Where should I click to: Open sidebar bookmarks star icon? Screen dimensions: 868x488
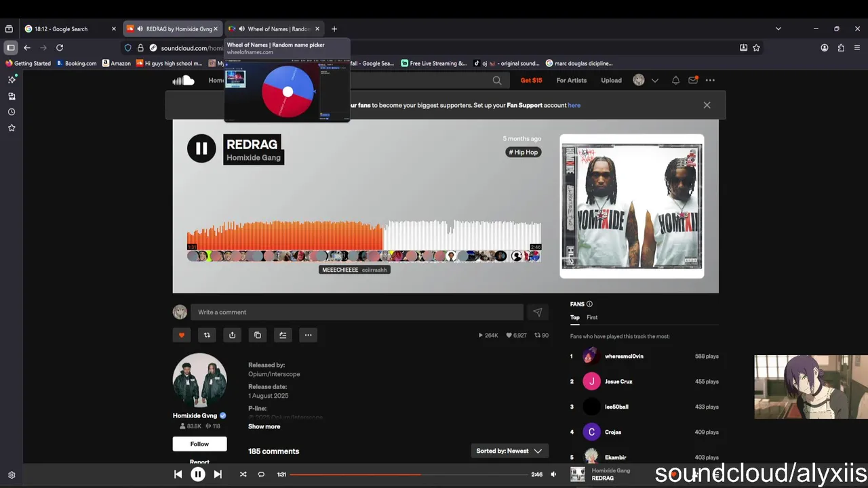click(12, 128)
